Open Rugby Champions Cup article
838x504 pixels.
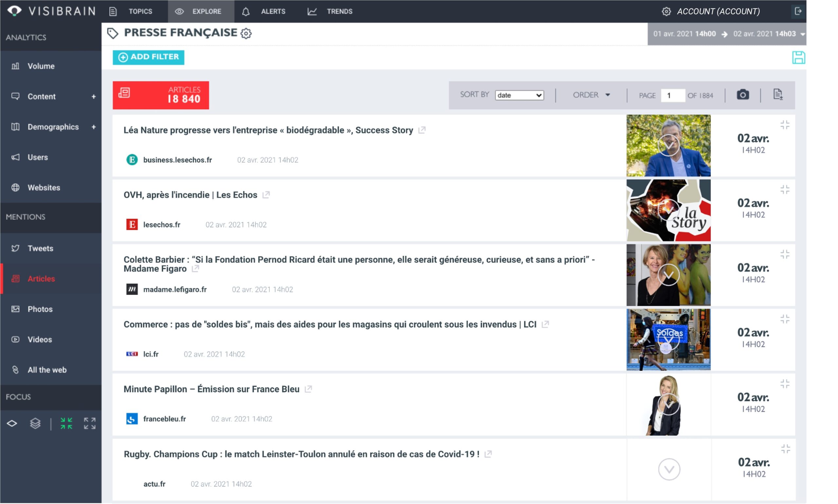(301, 454)
